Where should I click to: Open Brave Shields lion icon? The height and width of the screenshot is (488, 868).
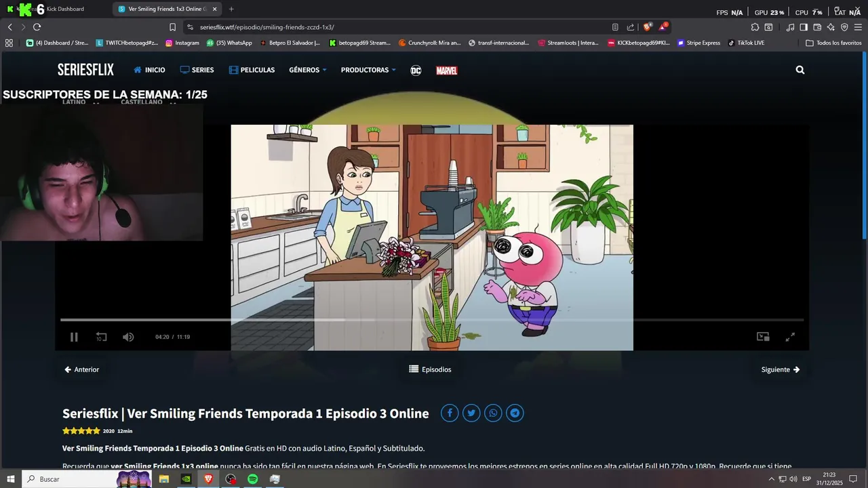coord(647,27)
